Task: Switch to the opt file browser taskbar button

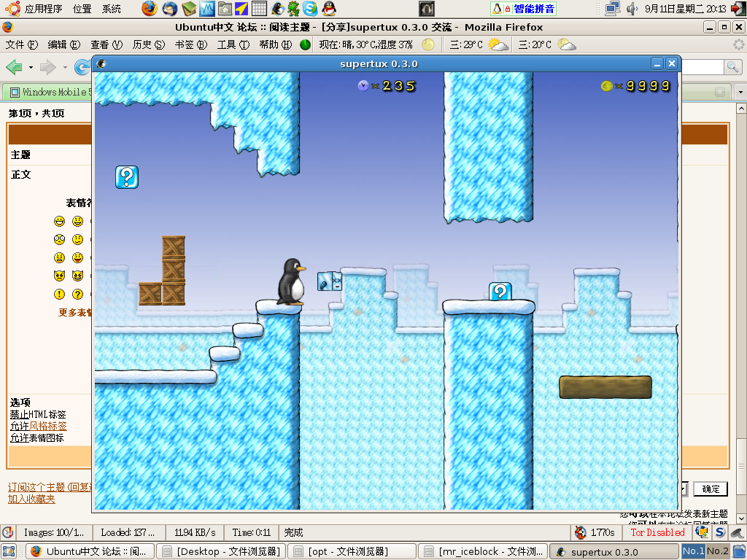Action: click(352, 551)
